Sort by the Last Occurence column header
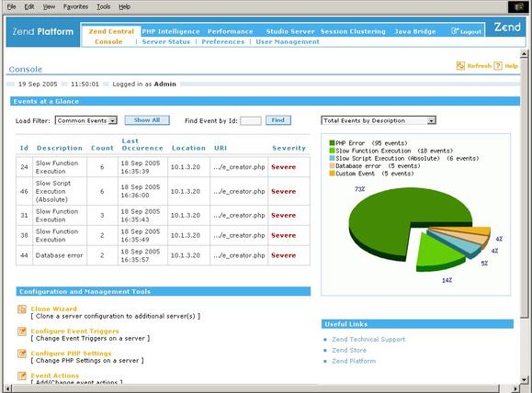The width and height of the screenshot is (532, 393). click(142, 144)
